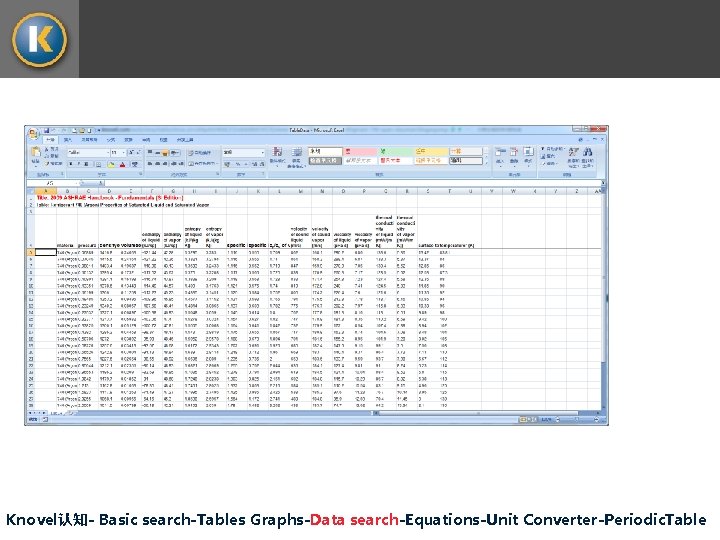Click Wrap Text button
The image size is (720, 540).
(200, 153)
